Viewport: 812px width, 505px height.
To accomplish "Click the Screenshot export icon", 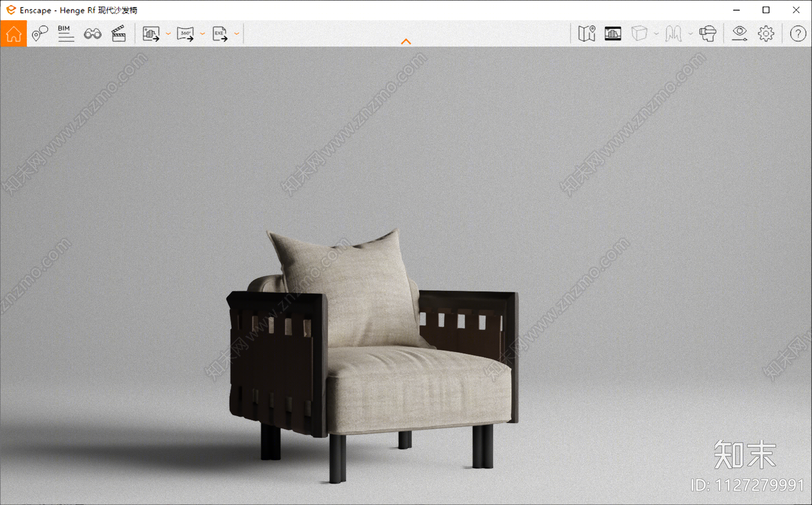I will coord(151,34).
